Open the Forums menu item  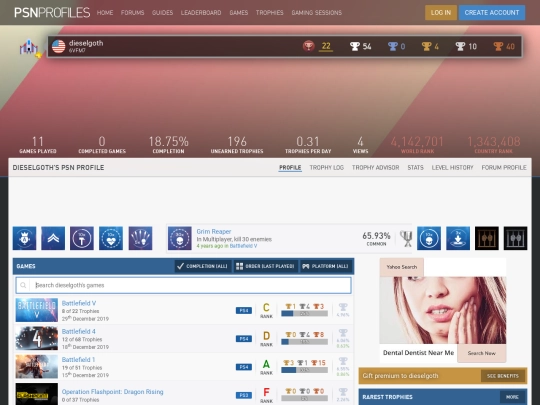[133, 13]
